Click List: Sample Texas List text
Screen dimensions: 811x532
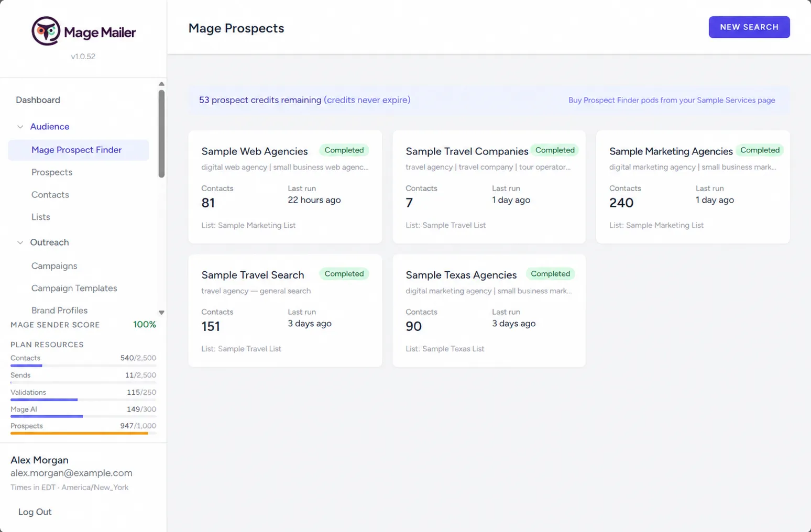(x=445, y=349)
